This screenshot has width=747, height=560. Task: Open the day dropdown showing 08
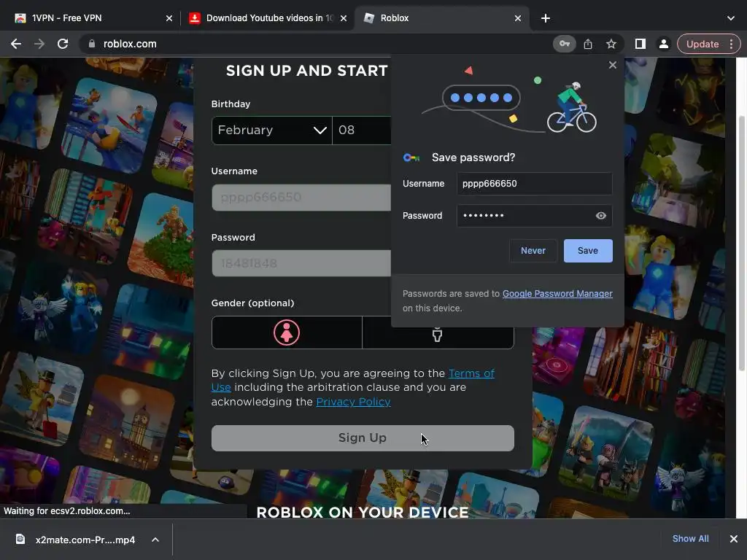pyautogui.click(x=362, y=130)
